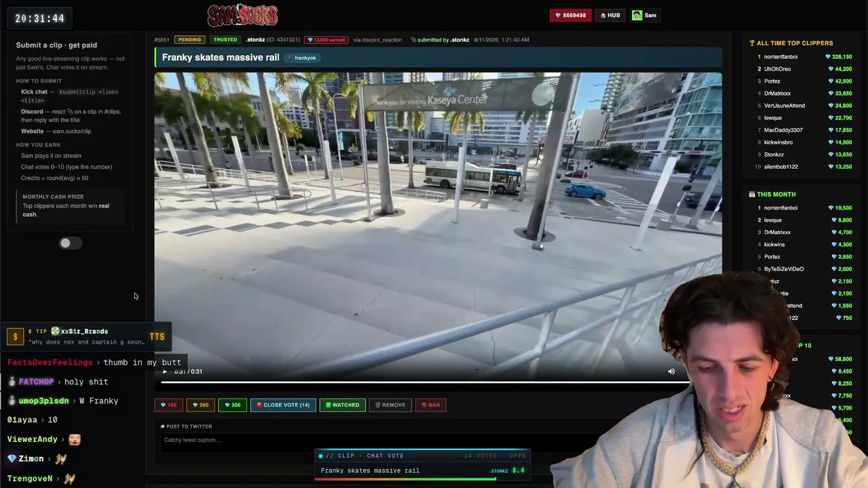Click FATCHOP username in chat
This screenshot has height=488, width=868.
click(x=36, y=382)
